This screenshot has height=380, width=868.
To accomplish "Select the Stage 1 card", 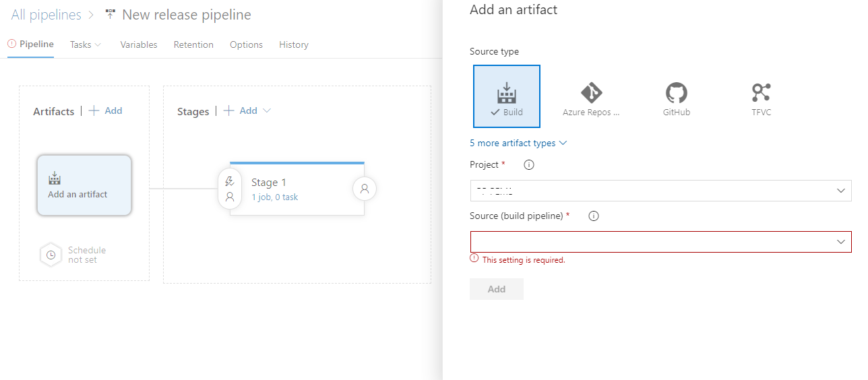I will pos(297,189).
